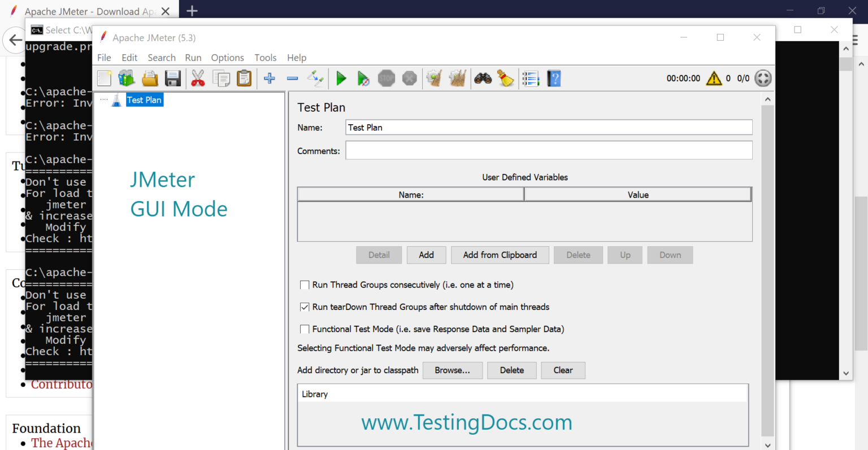868x450 pixels.
Task: Collapse the Test Plan tree node
Action: [x=104, y=99]
